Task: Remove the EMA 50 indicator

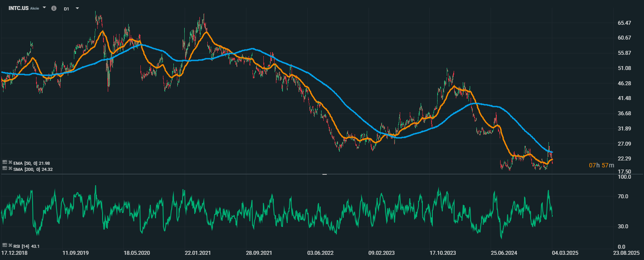Action: pyautogui.click(x=10, y=162)
